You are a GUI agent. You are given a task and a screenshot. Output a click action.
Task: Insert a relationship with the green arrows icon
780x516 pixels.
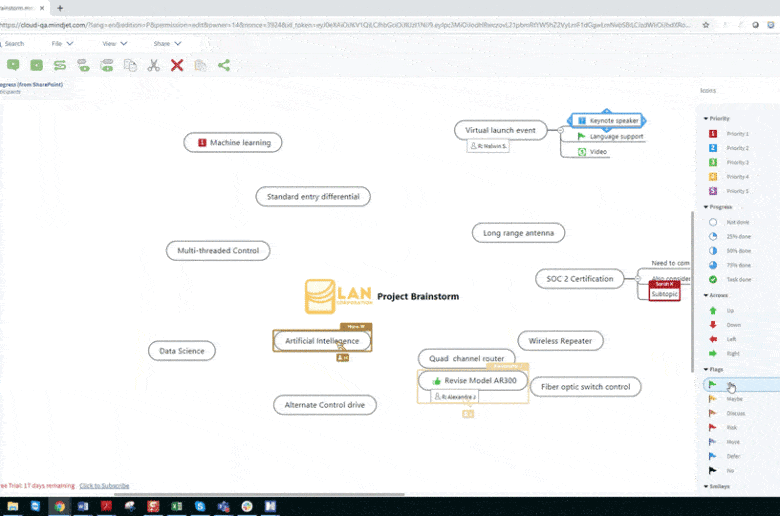60,65
